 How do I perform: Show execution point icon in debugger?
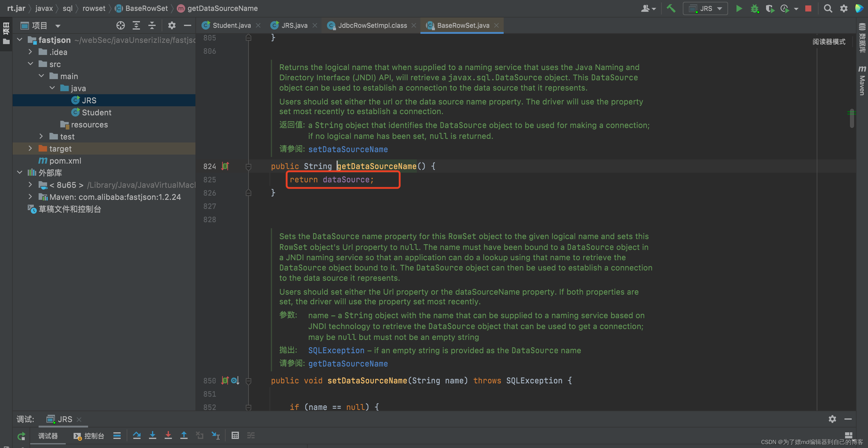pyautogui.click(x=117, y=435)
